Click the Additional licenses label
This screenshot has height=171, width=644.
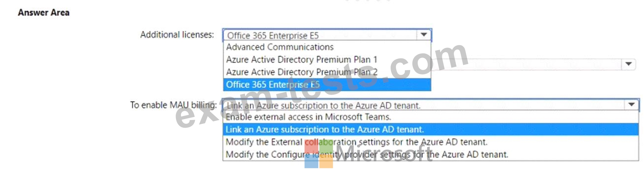click(177, 35)
